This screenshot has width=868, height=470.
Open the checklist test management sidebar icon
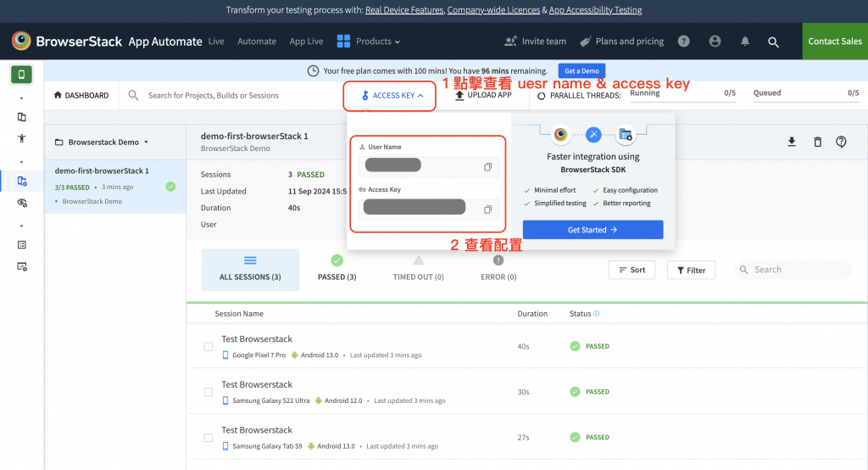click(x=21, y=245)
